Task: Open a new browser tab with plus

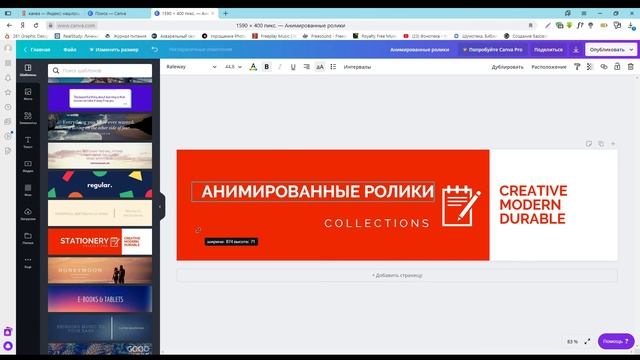Action: pos(225,13)
